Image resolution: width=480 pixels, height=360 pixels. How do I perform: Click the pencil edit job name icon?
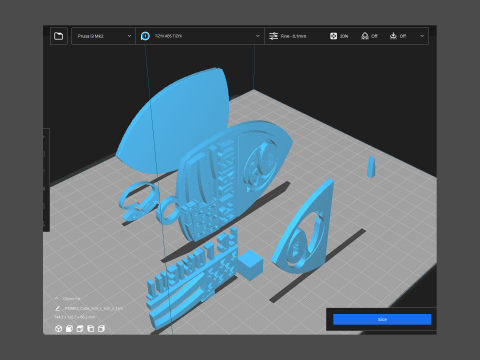click(57, 309)
